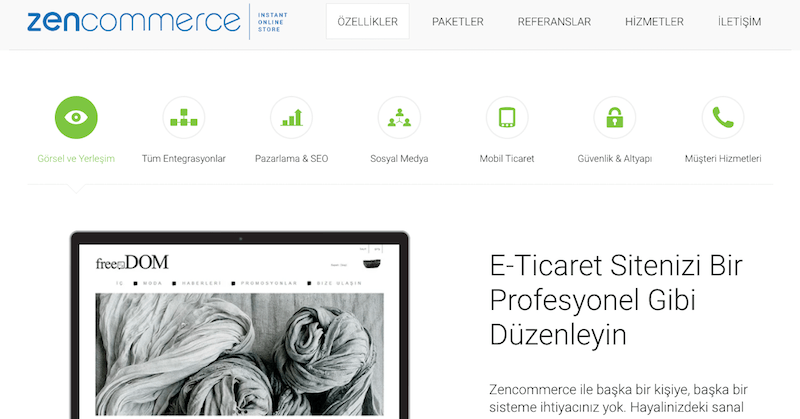This screenshot has width=800, height=419.
Task: Click the freeDOM logo in laptop preview
Action: click(x=132, y=263)
